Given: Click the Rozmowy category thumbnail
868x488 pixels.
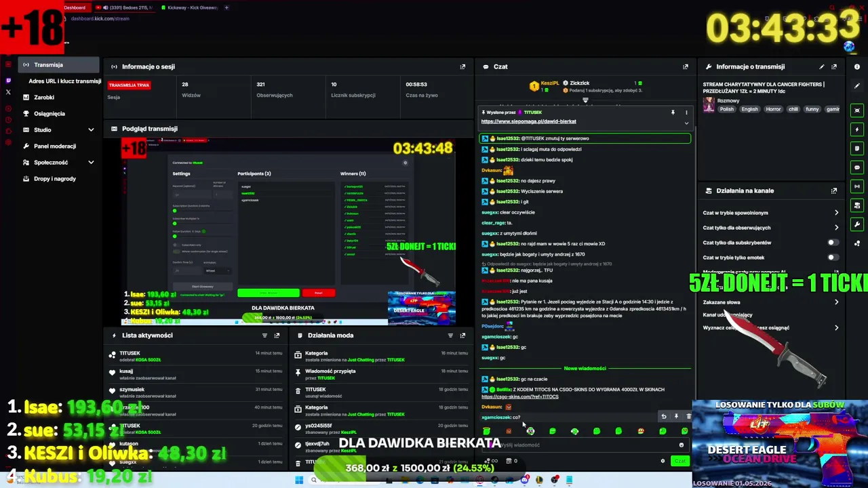Looking at the screenshot, I should coord(709,104).
